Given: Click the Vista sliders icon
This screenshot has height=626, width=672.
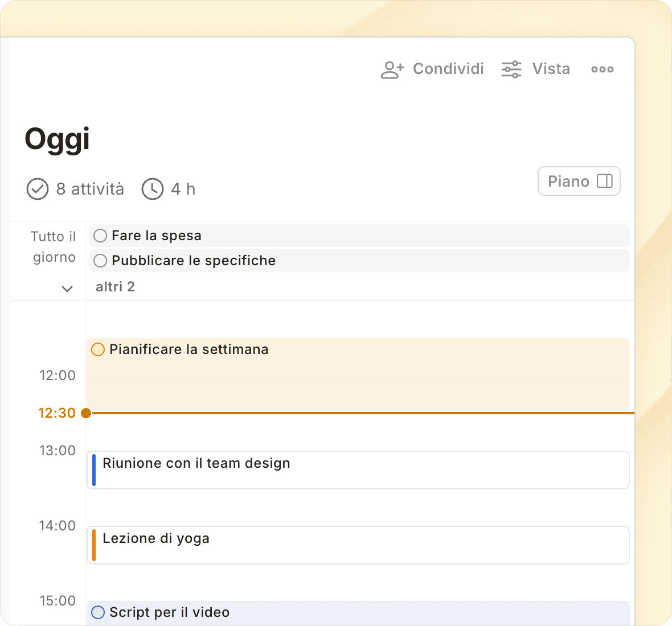Looking at the screenshot, I should (511, 69).
